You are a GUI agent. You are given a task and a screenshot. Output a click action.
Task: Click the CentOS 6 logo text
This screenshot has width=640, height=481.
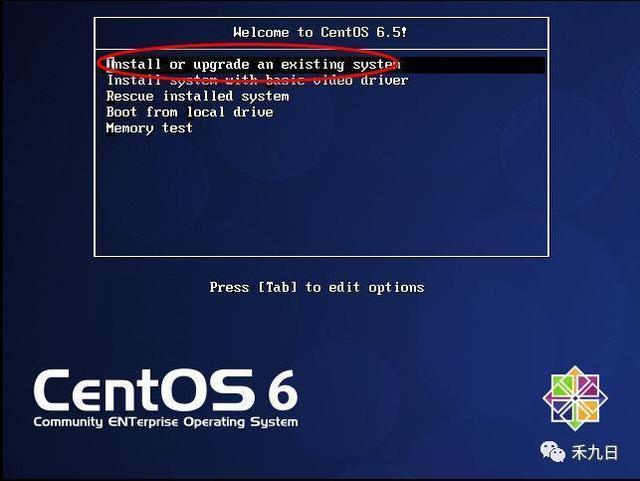point(166,390)
